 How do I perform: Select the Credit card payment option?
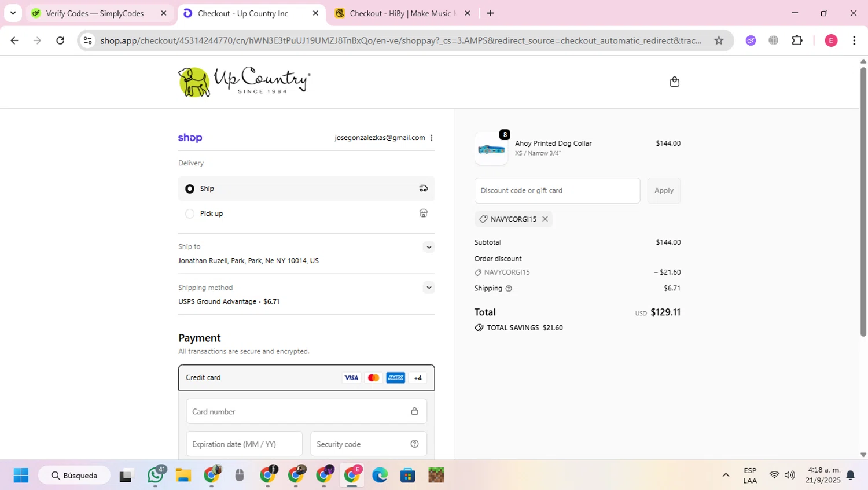point(307,378)
